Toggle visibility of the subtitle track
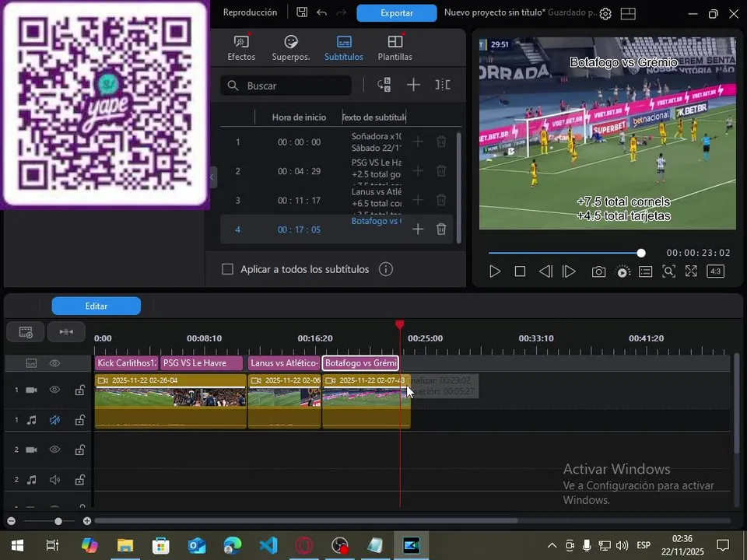This screenshot has height=560, width=747. pos(54,363)
